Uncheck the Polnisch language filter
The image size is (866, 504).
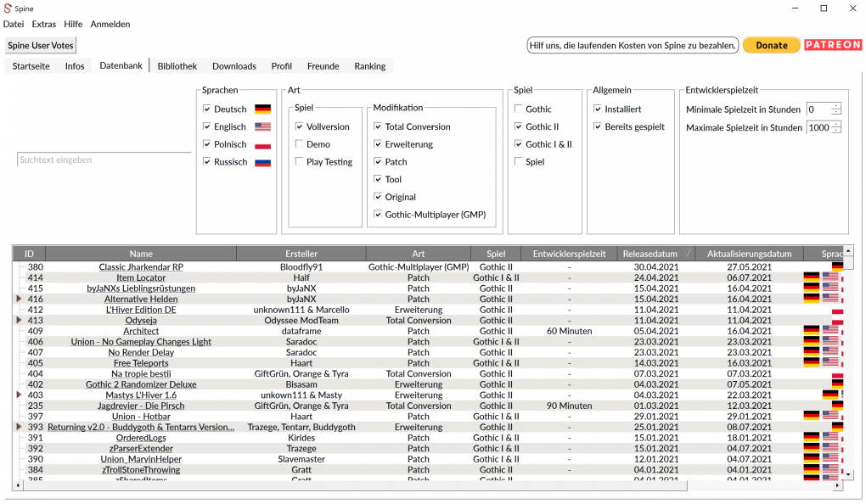[207, 144]
